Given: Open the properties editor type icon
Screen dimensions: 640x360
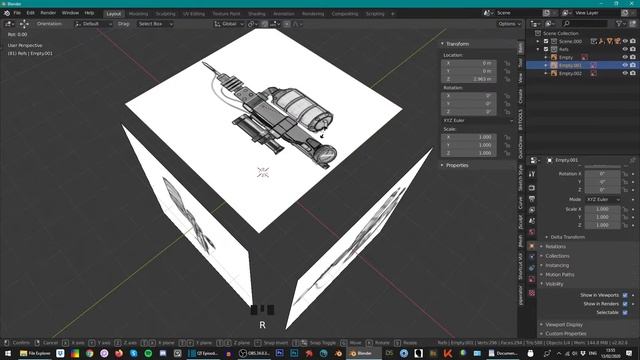Looking at the screenshot, I should click(535, 160).
